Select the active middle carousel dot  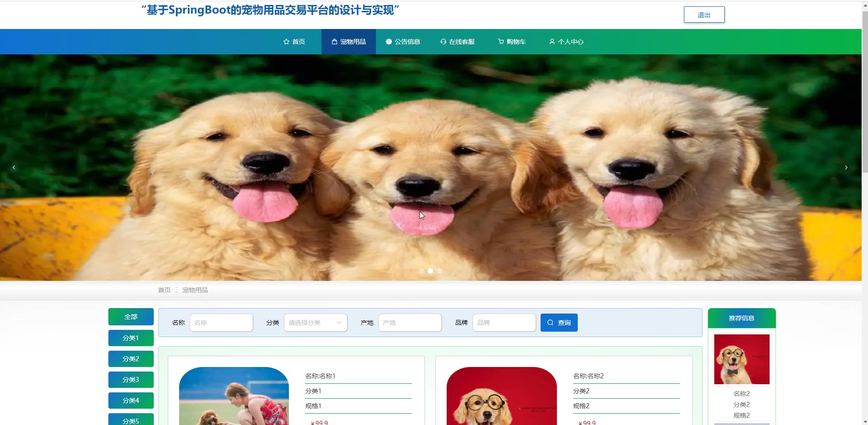(x=430, y=271)
